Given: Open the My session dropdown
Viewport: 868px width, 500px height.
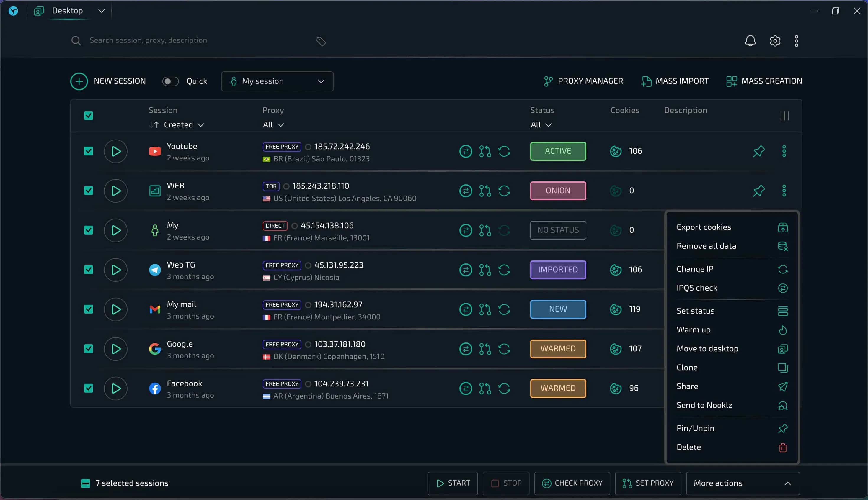Looking at the screenshot, I should click(x=277, y=81).
